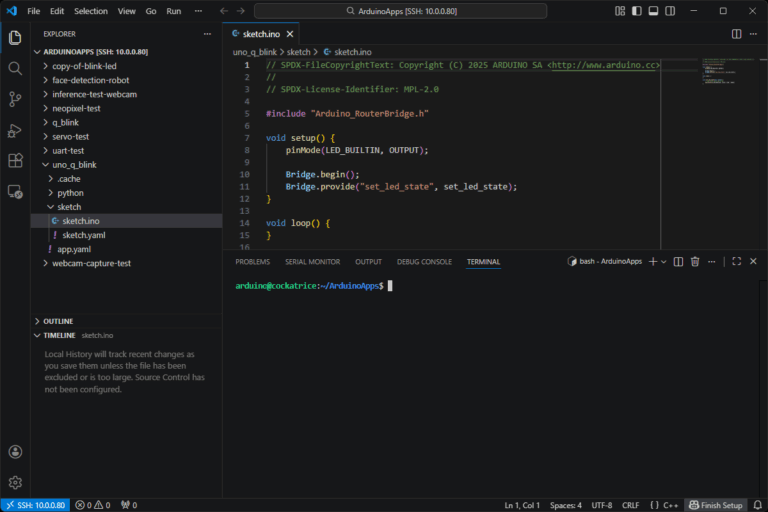768x512 pixels.
Task: Open notifications bell in status bar
Action: click(x=758, y=505)
